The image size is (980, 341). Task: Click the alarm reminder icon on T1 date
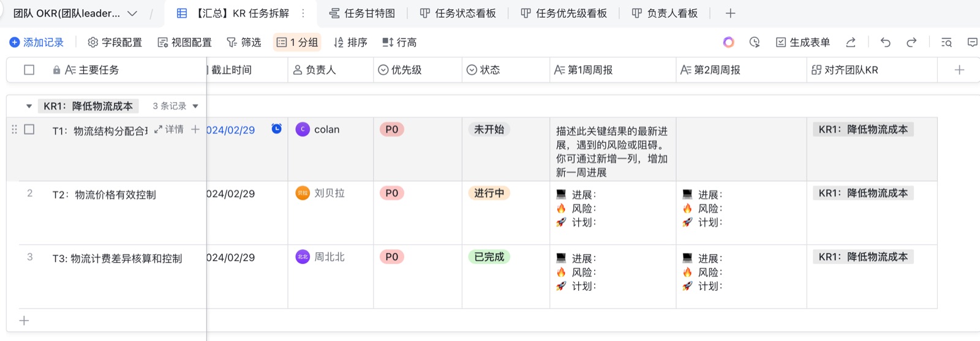pos(277,129)
